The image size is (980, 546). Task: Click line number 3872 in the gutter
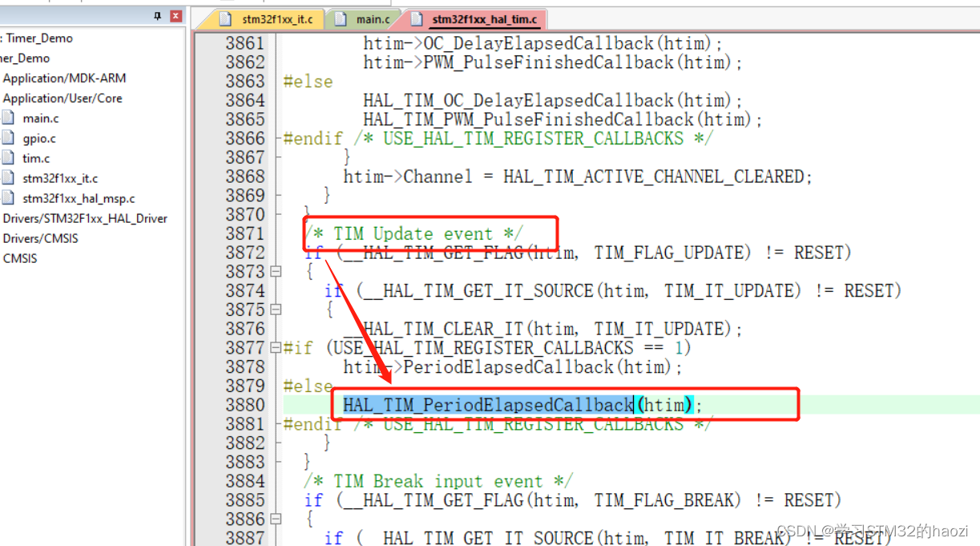point(244,253)
